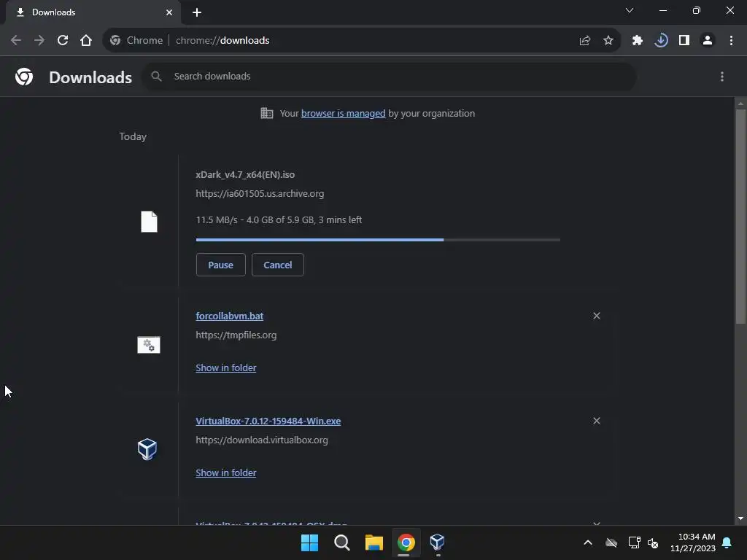The width and height of the screenshot is (747, 560).
Task: Show VirtualBox Win.exe in folder
Action: (226, 472)
